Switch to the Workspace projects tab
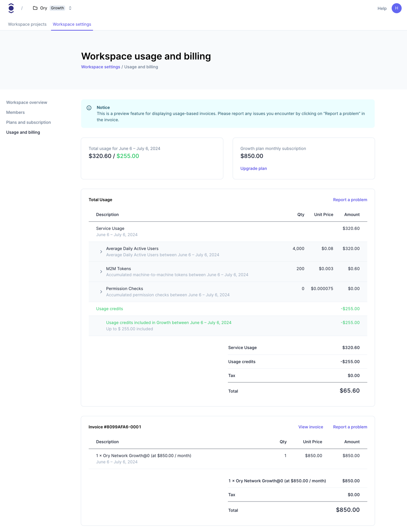The width and height of the screenshot is (407, 532). pyautogui.click(x=27, y=24)
